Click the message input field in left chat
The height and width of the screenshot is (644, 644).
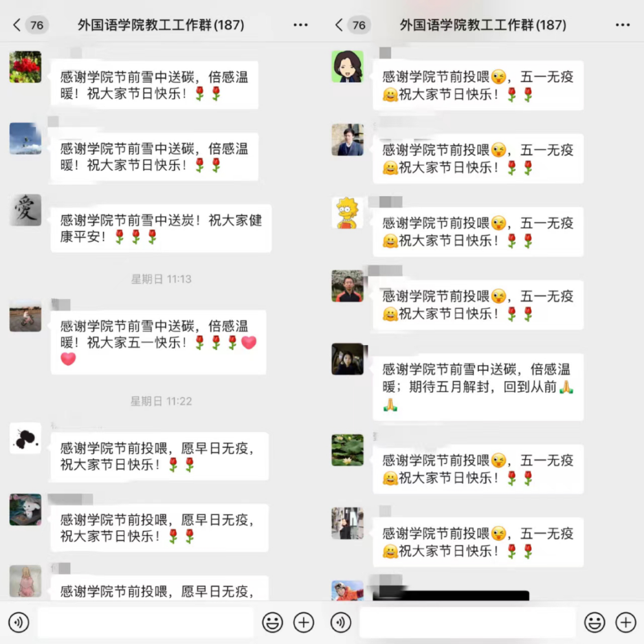click(146, 623)
